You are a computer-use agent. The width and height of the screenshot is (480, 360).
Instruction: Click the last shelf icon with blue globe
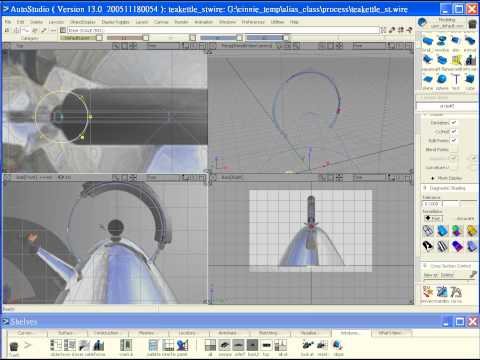click(338, 345)
